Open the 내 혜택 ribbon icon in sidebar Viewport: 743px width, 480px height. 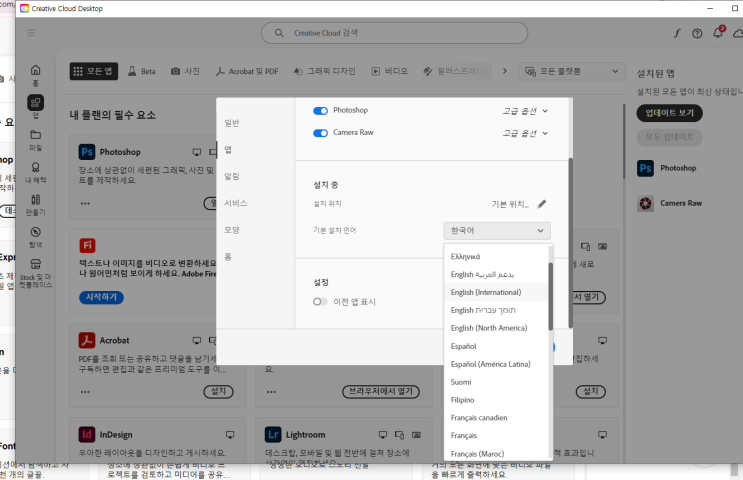pyautogui.click(x=36, y=167)
